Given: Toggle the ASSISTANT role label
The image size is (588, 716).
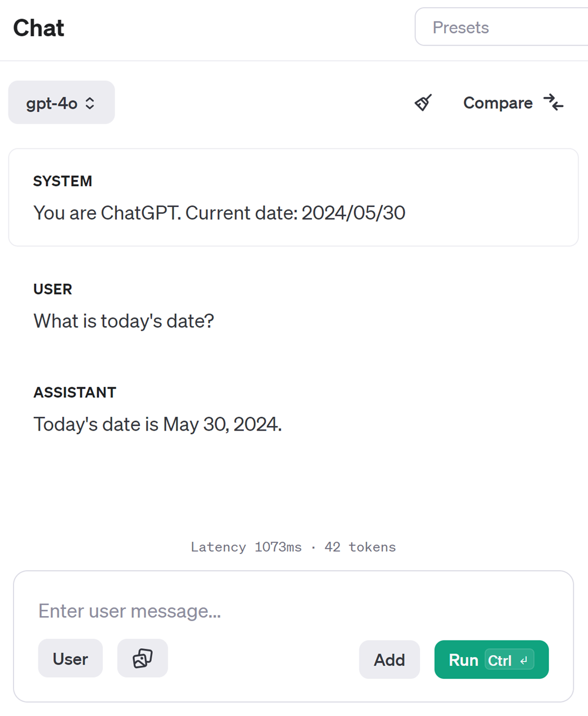Looking at the screenshot, I should tap(74, 393).
